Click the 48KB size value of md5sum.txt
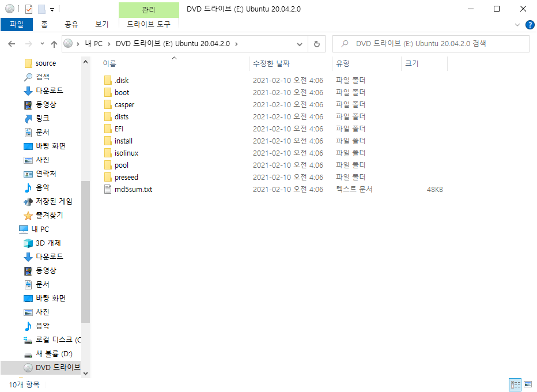The image size is (537, 392). point(434,190)
